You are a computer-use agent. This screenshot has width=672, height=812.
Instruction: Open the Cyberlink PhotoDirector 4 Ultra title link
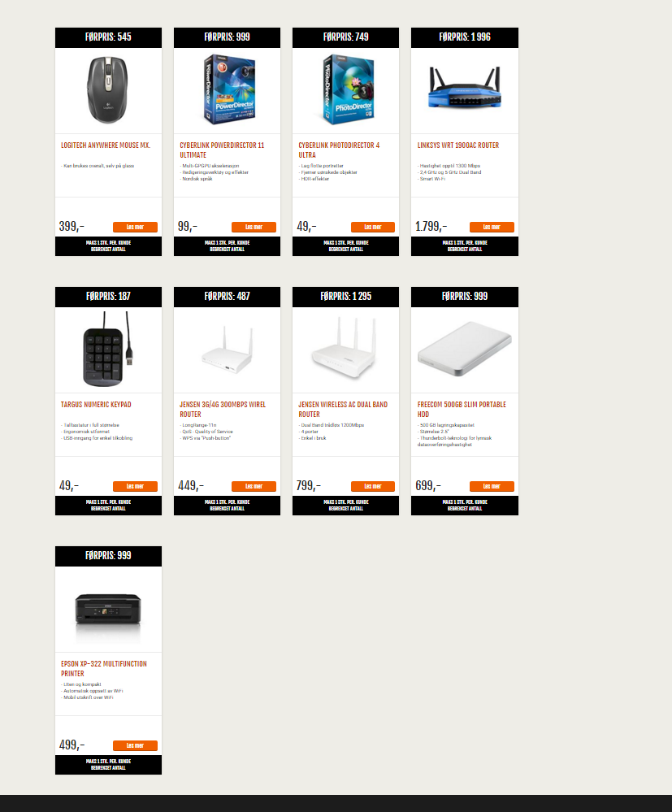pyautogui.click(x=339, y=150)
